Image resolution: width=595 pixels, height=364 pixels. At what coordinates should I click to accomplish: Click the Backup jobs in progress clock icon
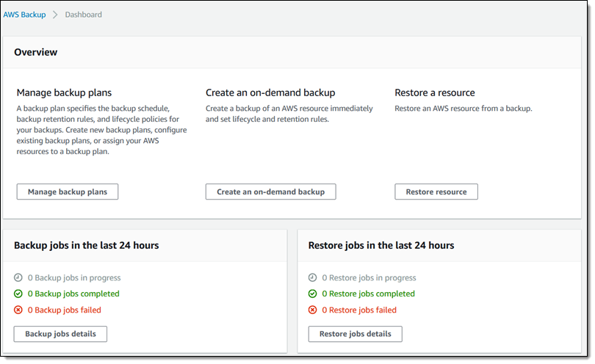coord(18,278)
